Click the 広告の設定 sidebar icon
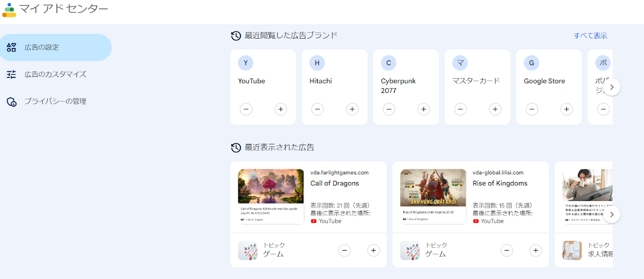Viewport: 644px width, 279px height. point(11,47)
